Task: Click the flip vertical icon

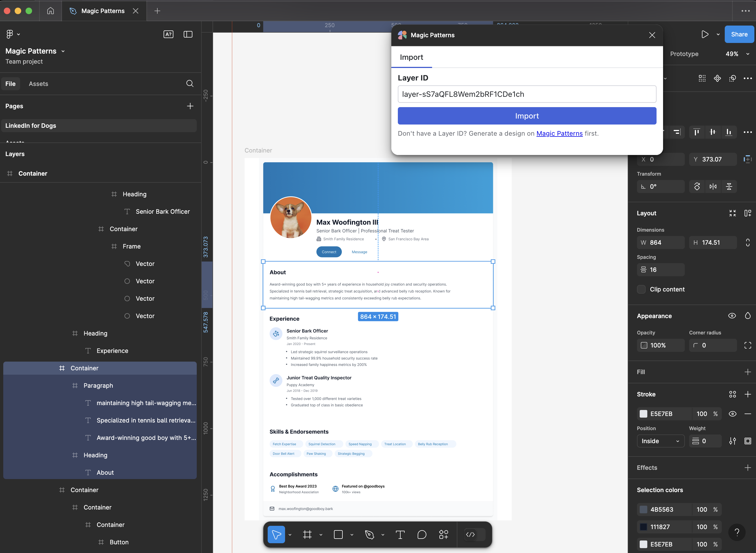Action: (729, 187)
